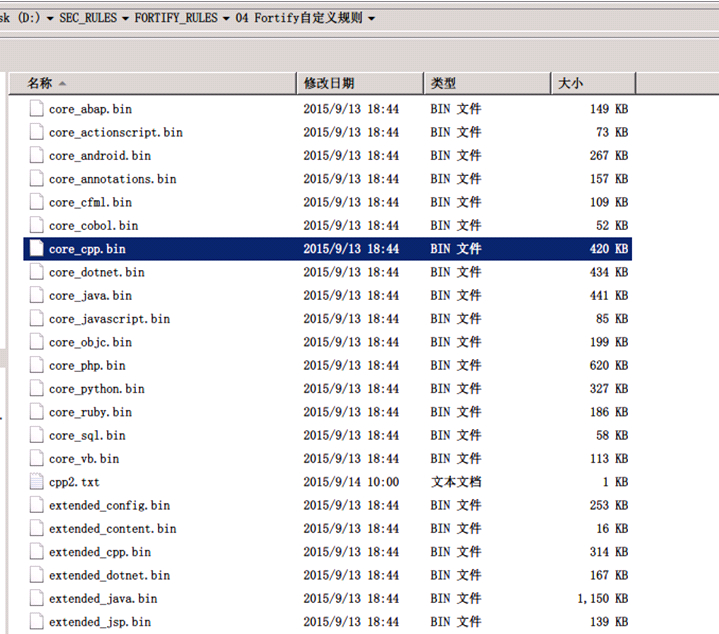Select the file name core_sql.bin
The width and height of the screenshot is (719, 634).
pyautogui.click(x=87, y=436)
